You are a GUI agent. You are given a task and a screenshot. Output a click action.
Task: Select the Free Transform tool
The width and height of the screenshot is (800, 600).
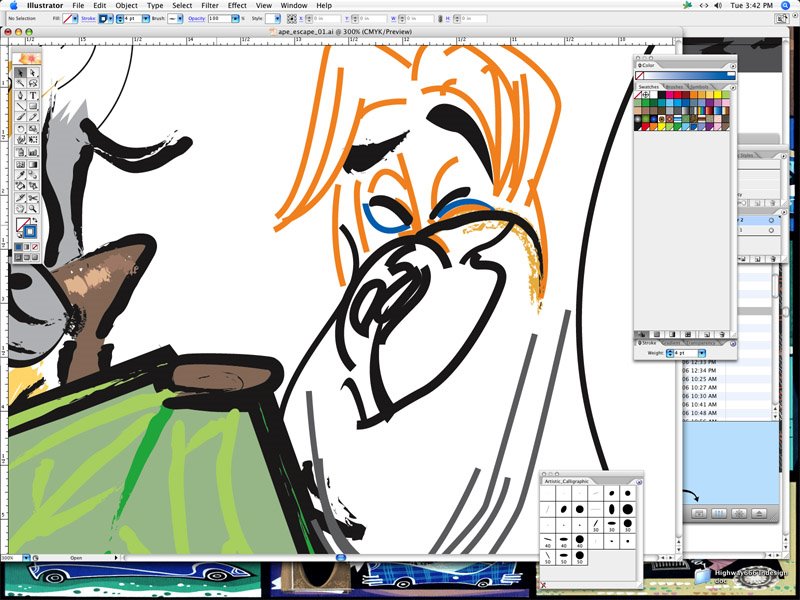(33, 139)
